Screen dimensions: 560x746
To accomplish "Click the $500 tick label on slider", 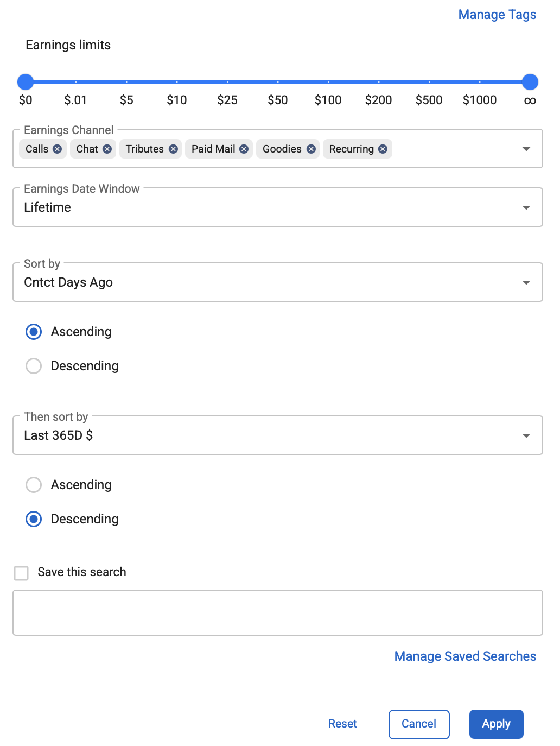I will pos(429,100).
